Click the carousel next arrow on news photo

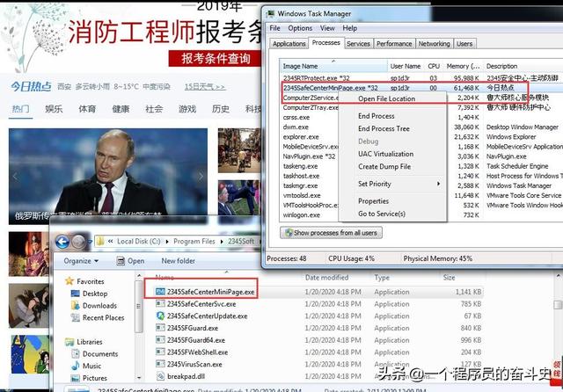click(201, 176)
